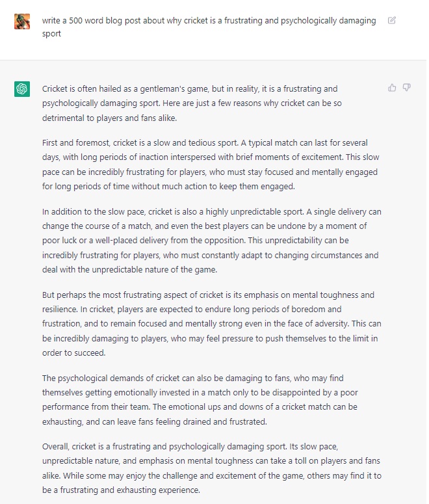Click the word 'sport' ending the user prompt
This screenshot has height=504, width=429.
click(51, 34)
